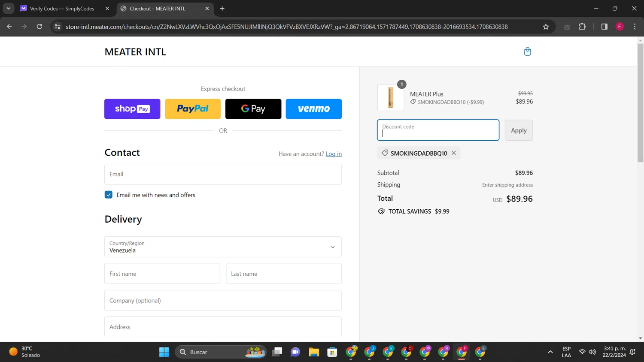644x362 pixels.
Task: Open the browser side panel
Action: [605, 27]
